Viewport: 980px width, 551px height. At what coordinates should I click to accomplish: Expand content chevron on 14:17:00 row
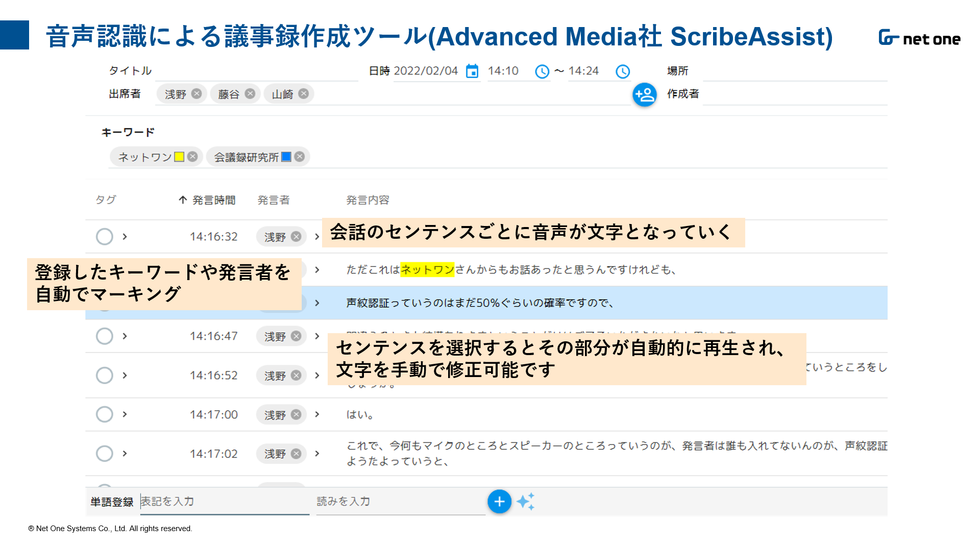coord(317,414)
